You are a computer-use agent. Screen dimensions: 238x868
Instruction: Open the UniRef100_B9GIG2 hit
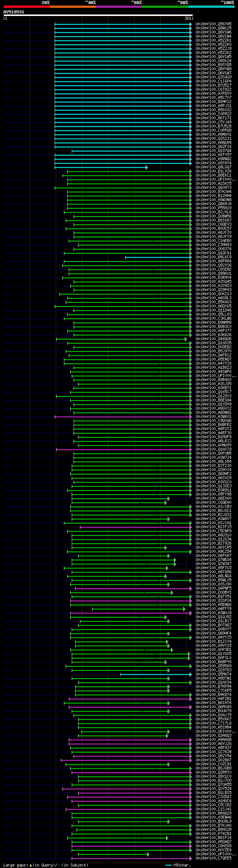(x=213, y=110)
